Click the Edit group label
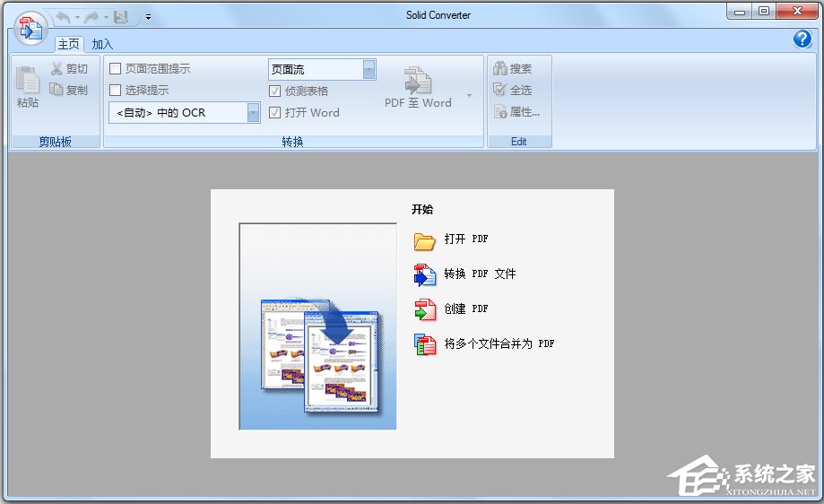 [x=518, y=142]
